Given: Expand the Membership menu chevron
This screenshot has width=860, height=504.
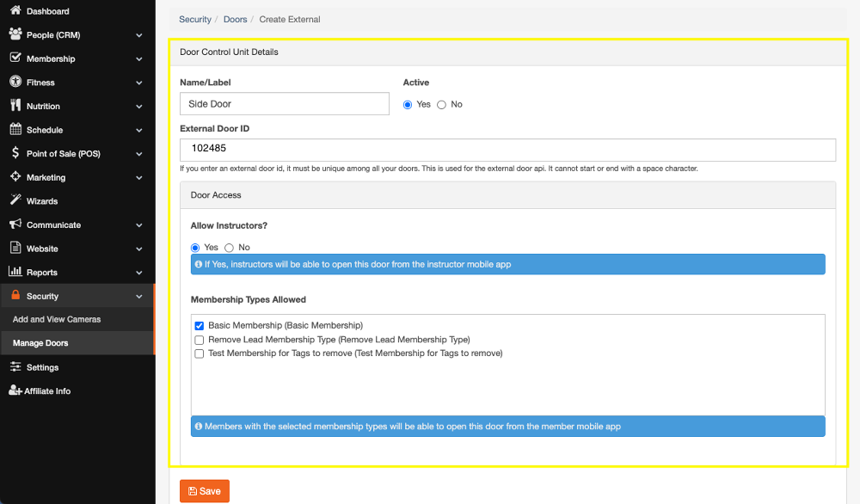Looking at the screenshot, I should [x=139, y=59].
